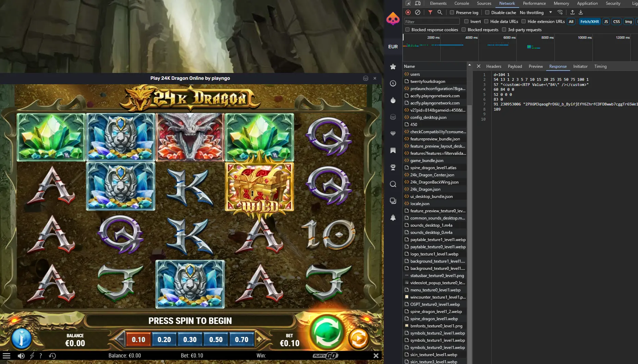Click the EUR currency selector
This screenshot has width=638, height=364.
pyautogui.click(x=393, y=47)
